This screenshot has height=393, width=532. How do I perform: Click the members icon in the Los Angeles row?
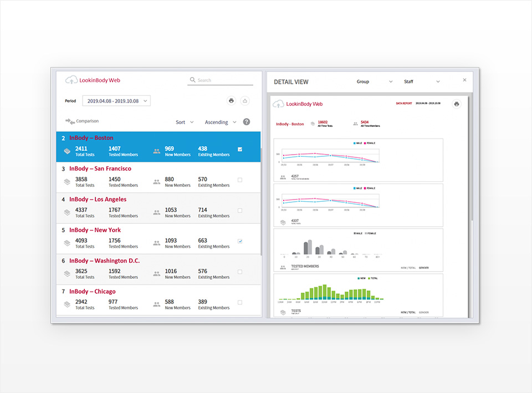(x=156, y=212)
